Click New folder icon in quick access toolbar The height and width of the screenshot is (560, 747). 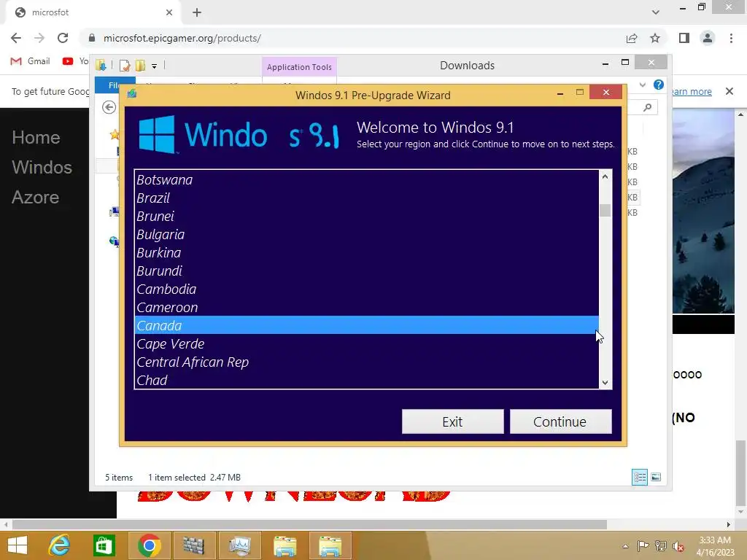(x=140, y=65)
